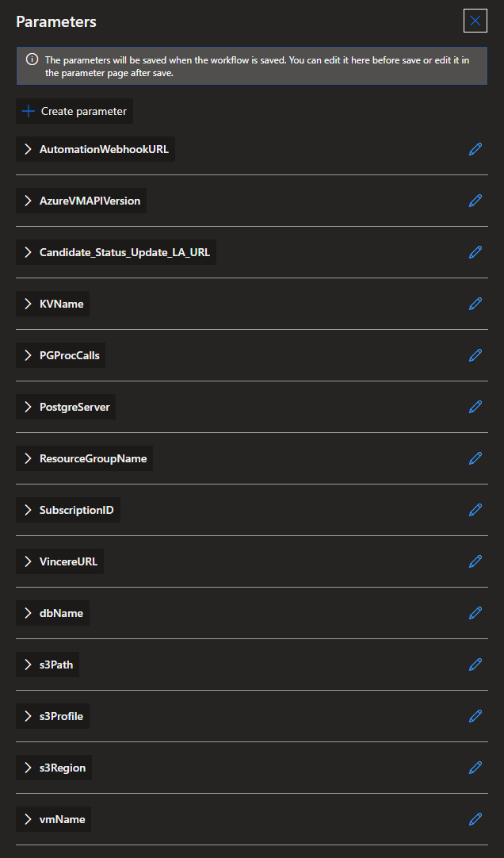This screenshot has height=858, width=504.
Task: Expand the s3Profile parameter
Action: pyautogui.click(x=29, y=716)
